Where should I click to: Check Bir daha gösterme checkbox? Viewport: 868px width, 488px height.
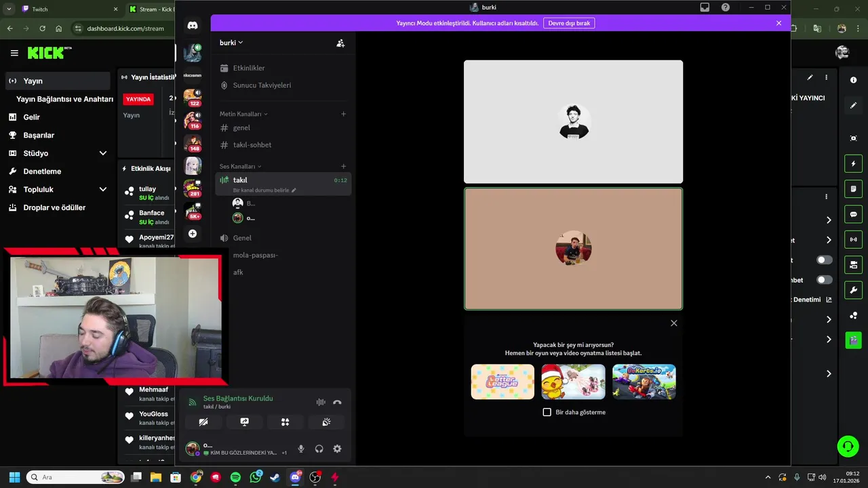click(x=547, y=412)
